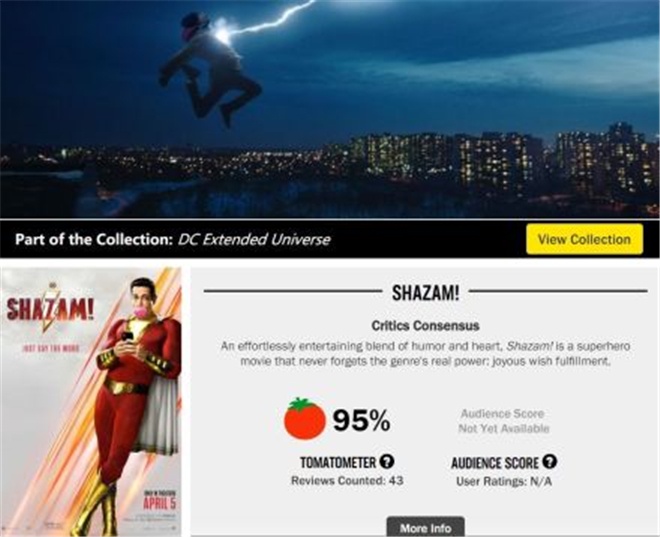Click the 95% Tomatometer score
Viewport: 660px width, 537px height.
tap(362, 420)
